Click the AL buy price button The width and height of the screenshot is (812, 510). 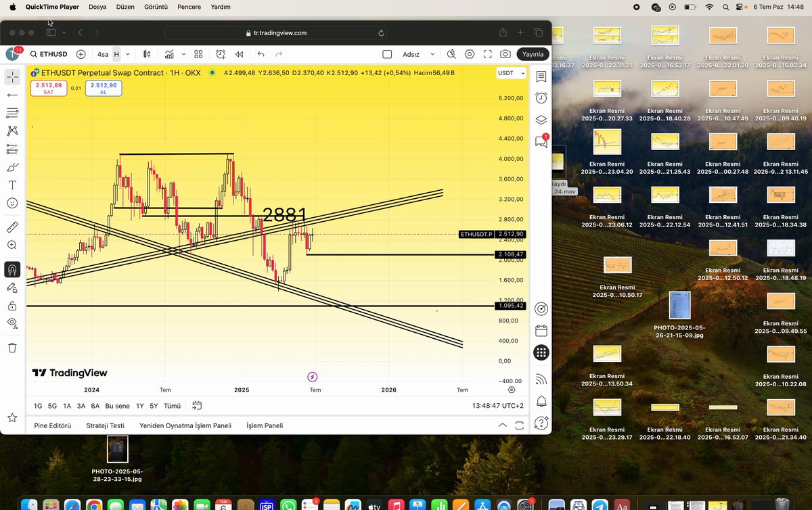pyautogui.click(x=104, y=88)
